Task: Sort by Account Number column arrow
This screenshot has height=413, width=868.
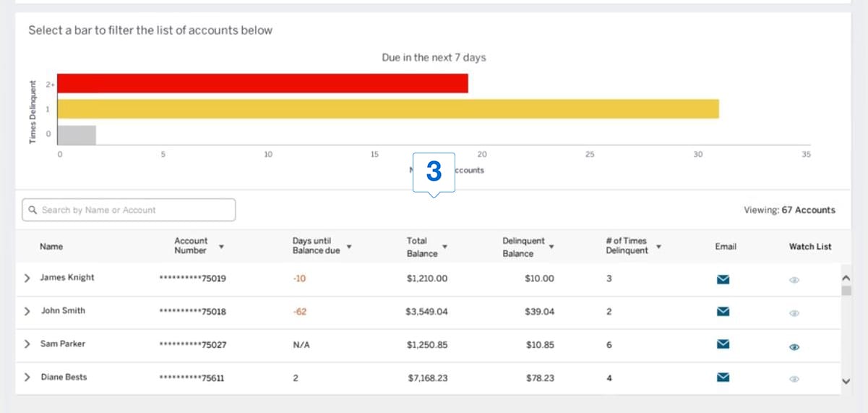Action: coord(221,247)
